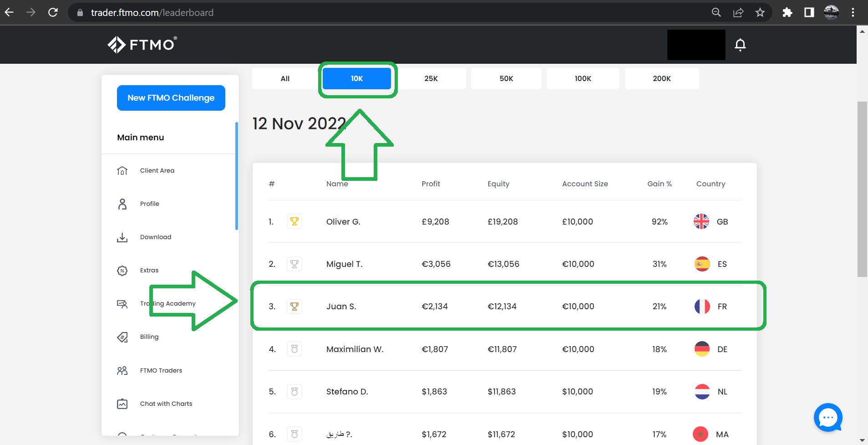Click the notification bell icon
The image size is (868, 445).
[x=740, y=45]
